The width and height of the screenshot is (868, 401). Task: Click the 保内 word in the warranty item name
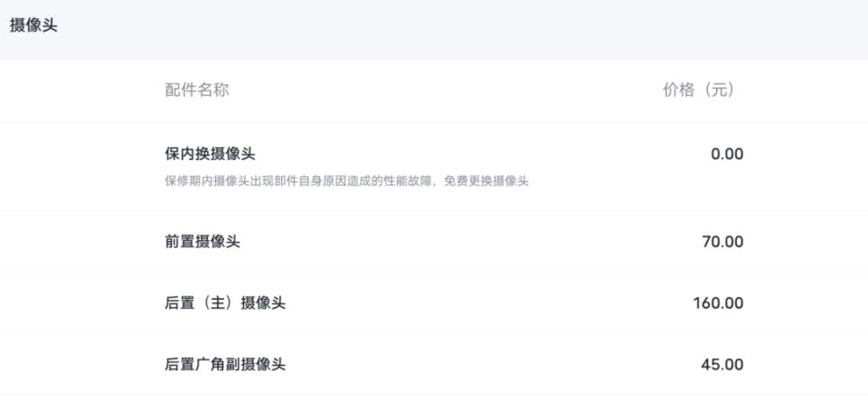[179, 154]
